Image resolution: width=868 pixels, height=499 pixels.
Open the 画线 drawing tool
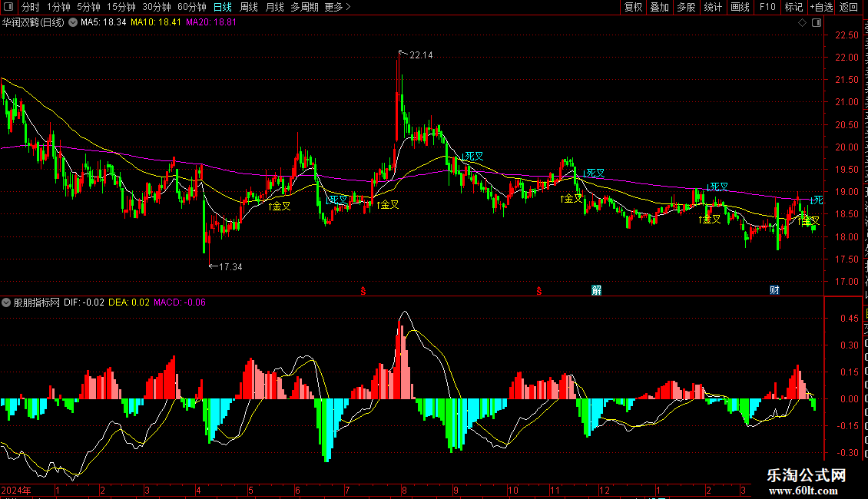pyautogui.click(x=740, y=7)
